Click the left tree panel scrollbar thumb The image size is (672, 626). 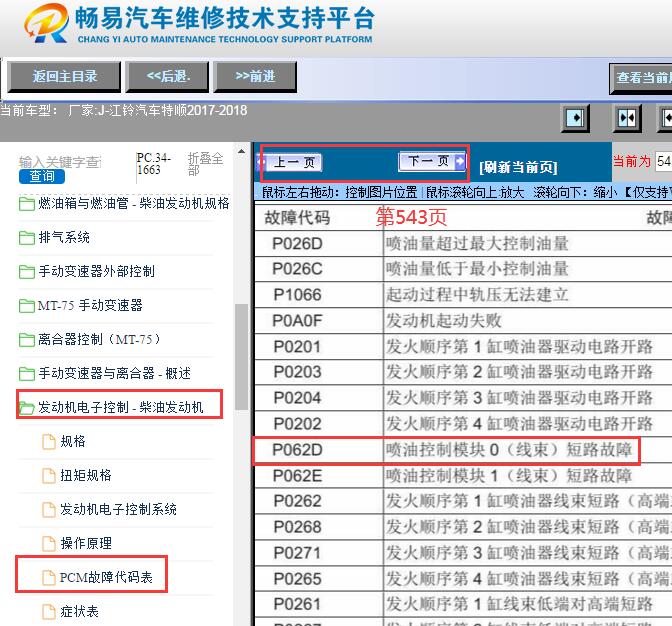[x=241, y=356]
